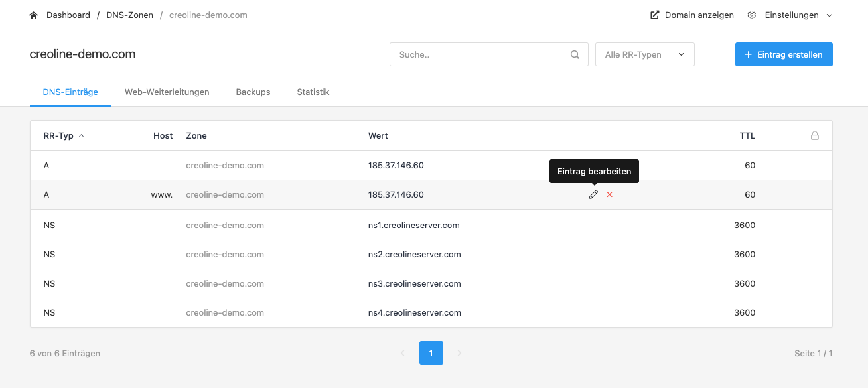
Task: Open the Backups tab
Action: [253, 92]
